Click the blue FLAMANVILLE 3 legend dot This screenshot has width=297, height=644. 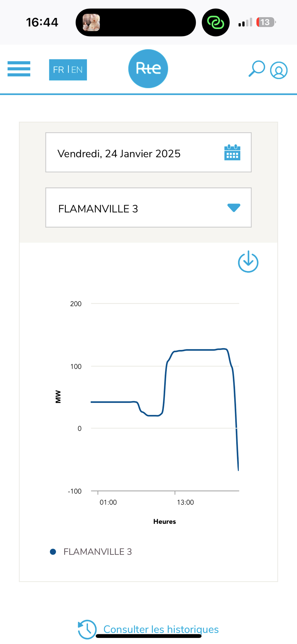pos(53,552)
